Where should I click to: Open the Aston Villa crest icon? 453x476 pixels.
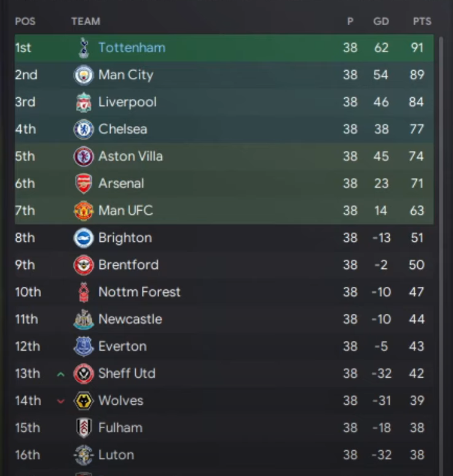pyautogui.click(x=84, y=156)
